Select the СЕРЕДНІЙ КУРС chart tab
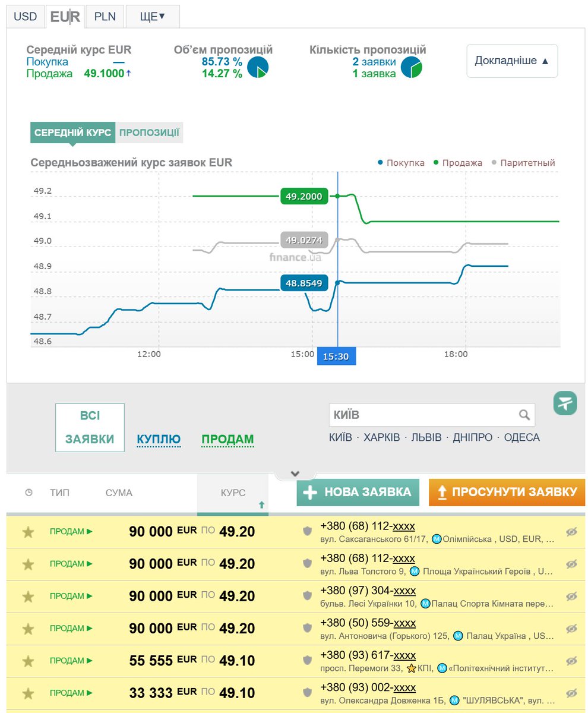Image resolution: width=588 pixels, height=713 pixels. point(72,132)
